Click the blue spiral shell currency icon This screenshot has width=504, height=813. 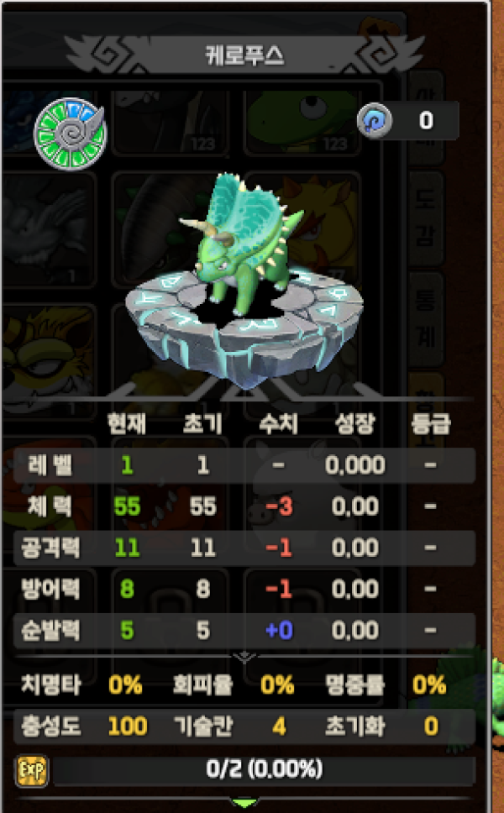click(x=375, y=121)
